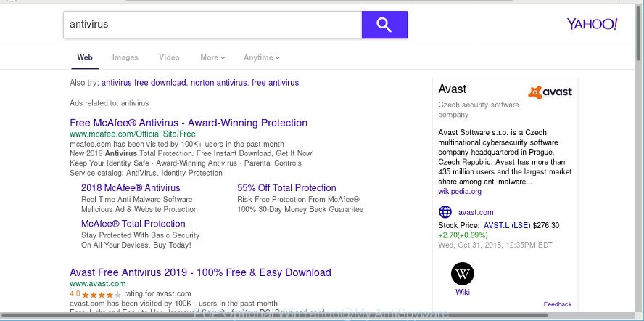Click 'Real Time Anti Malware Software' text
The width and height of the screenshot is (644, 321).
(137, 200)
